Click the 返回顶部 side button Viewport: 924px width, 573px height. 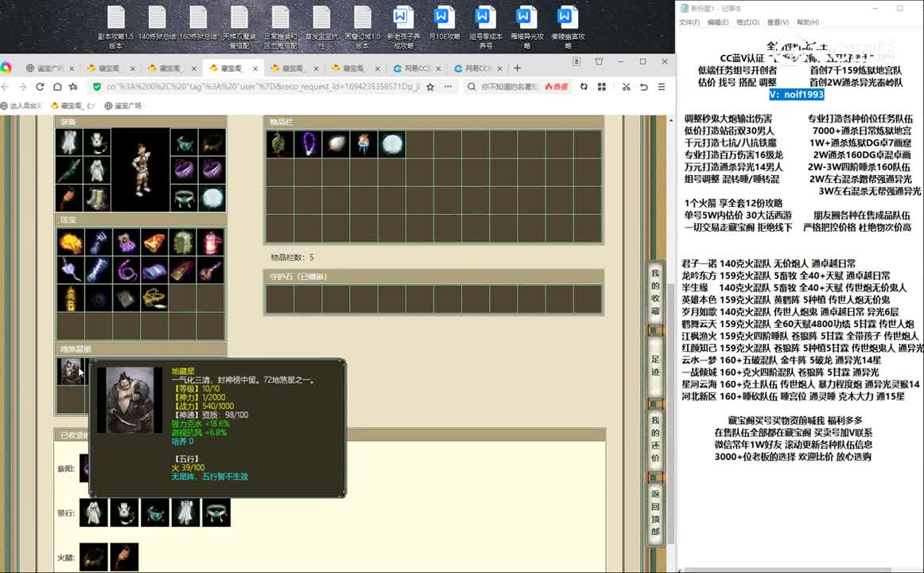(x=655, y=512)
